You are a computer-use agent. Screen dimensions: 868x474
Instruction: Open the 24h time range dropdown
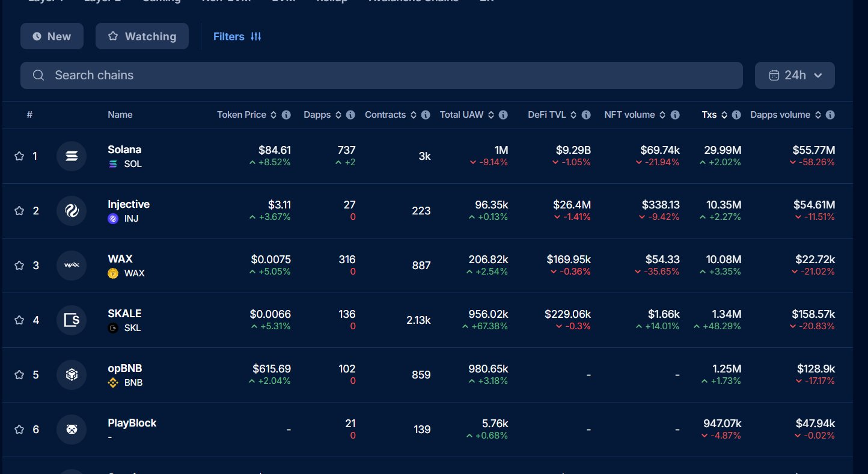point(794,75)
